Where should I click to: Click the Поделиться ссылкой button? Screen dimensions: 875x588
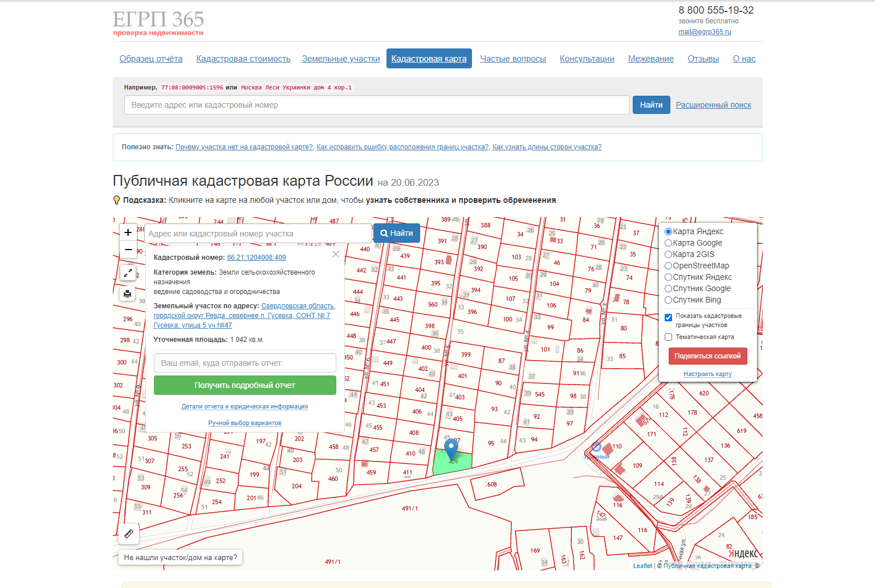point(707,356)
